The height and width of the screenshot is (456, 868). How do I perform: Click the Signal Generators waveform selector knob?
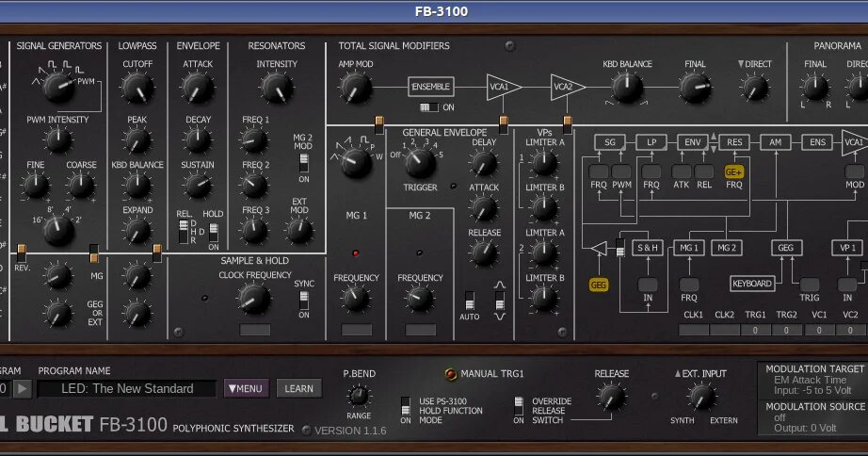[x=59, y=87]
